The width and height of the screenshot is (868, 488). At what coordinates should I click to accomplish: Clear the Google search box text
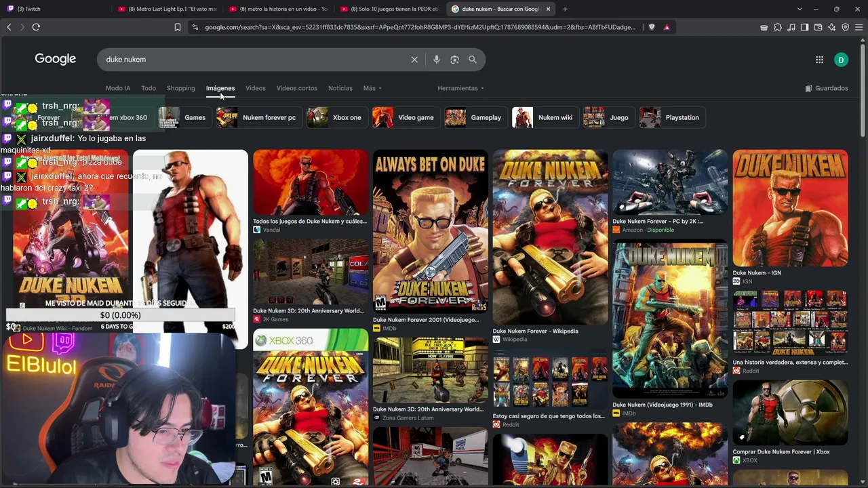click(414, 60)
